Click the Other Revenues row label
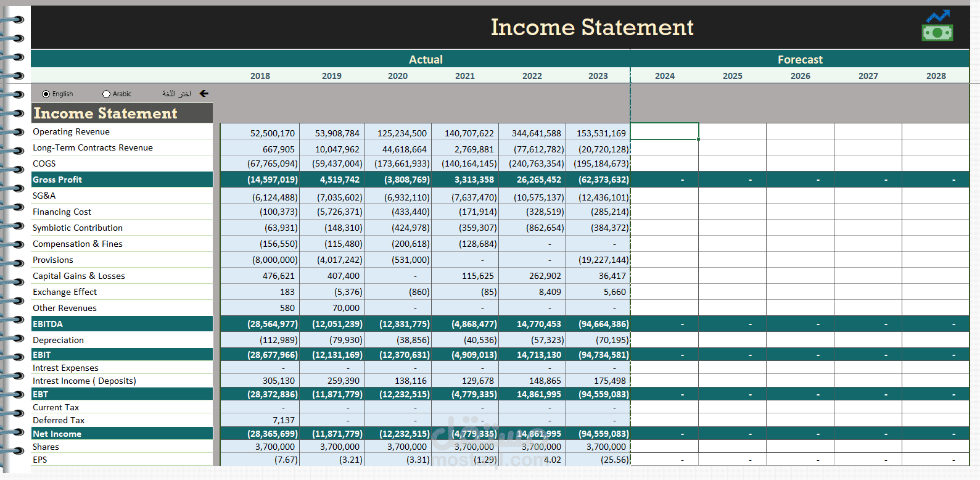 65,308
